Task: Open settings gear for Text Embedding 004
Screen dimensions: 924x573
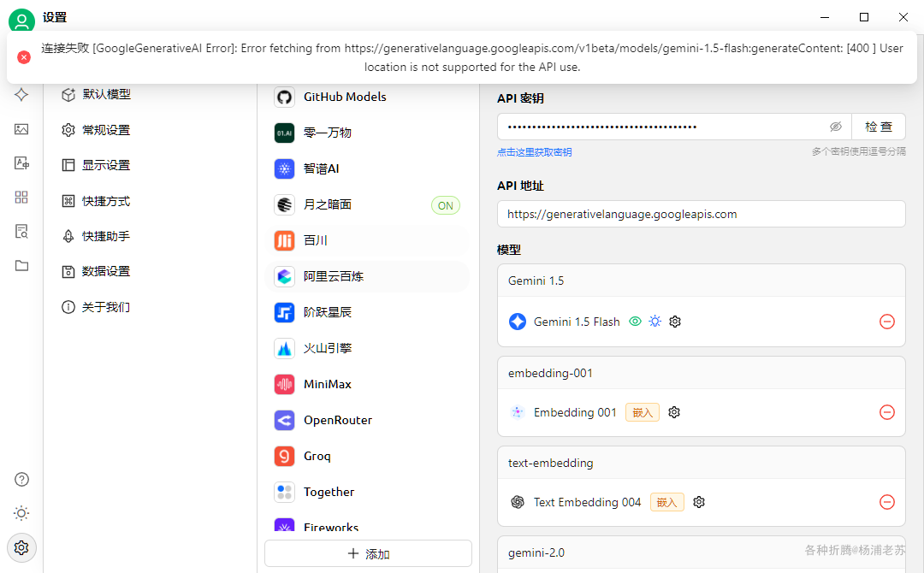Action: (699, 502)
